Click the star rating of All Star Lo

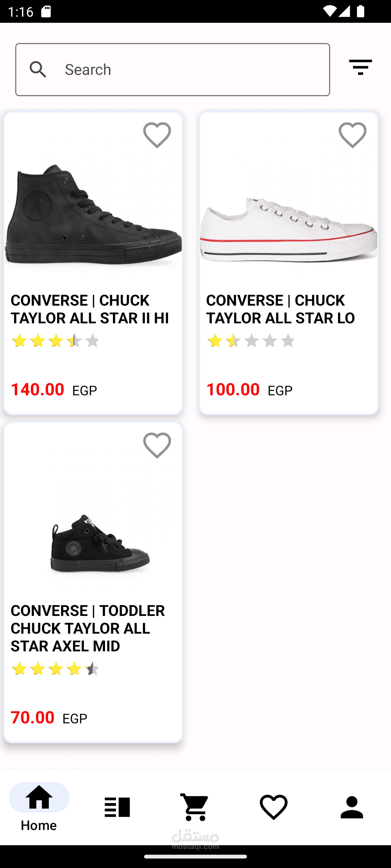251,341
